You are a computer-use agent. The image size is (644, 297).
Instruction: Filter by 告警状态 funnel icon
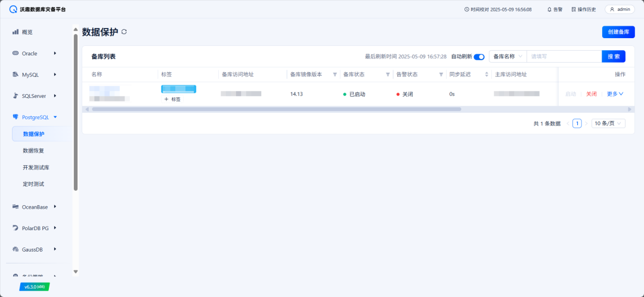441,75
